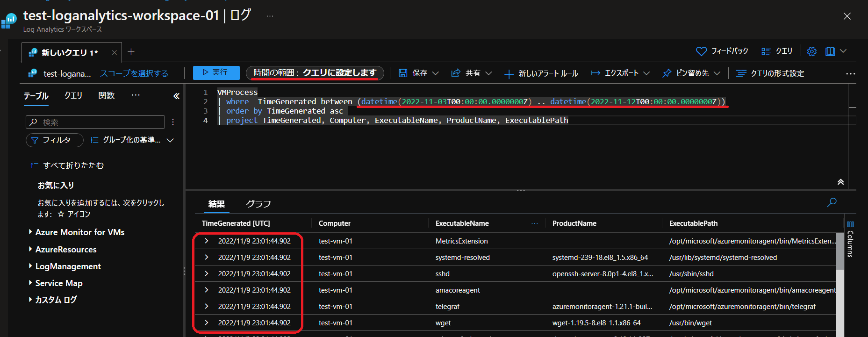Click the エクスポート export arrow icon
The width and height of the screenshot is (868, 337).
point(595,73)
